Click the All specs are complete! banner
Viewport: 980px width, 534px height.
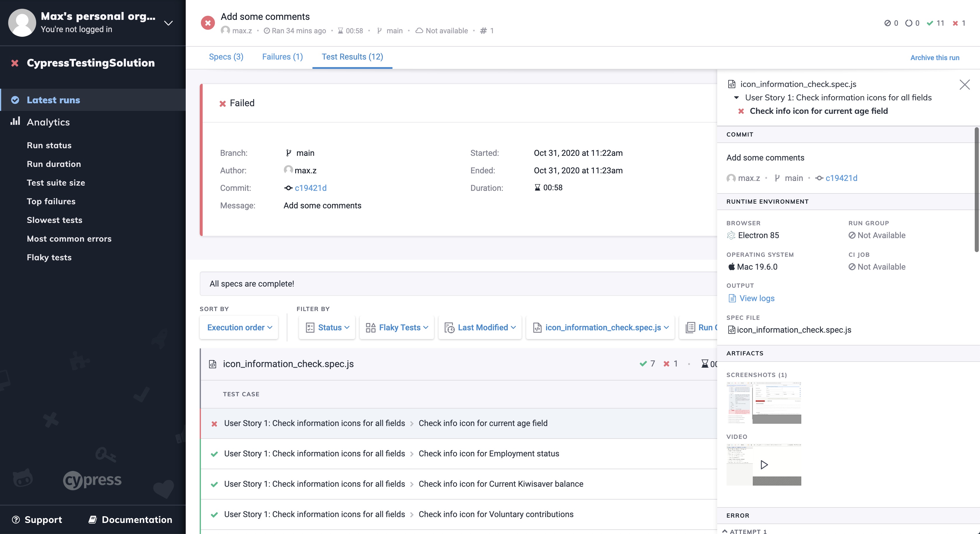458,284
